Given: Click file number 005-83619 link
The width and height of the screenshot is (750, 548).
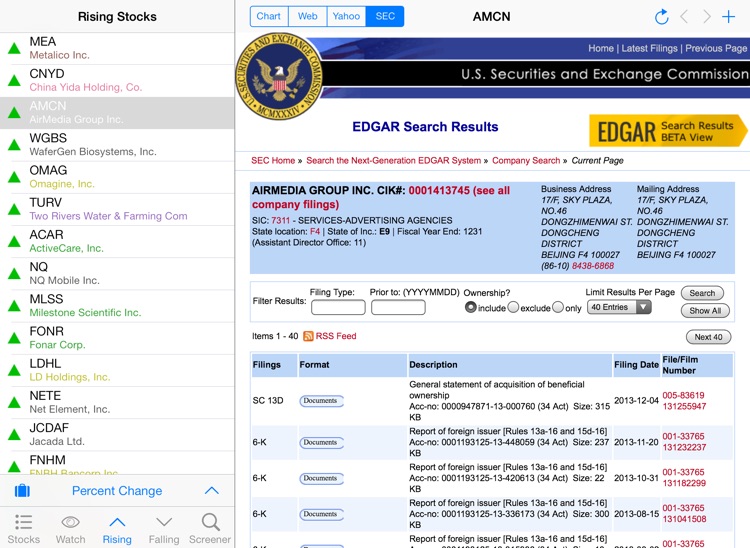Looking at the screenshot, I should [x=683, y=395].
